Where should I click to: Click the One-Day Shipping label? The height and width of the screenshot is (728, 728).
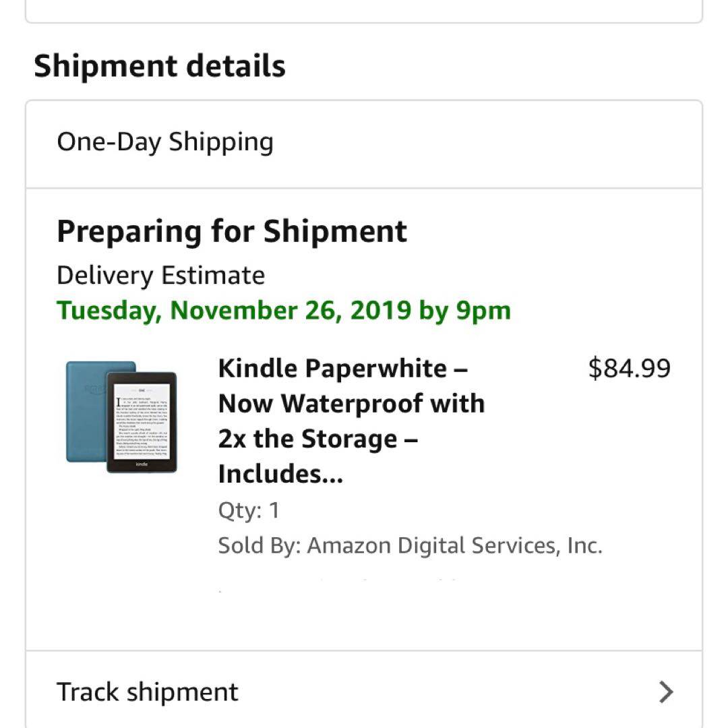(x=165, y=142)
